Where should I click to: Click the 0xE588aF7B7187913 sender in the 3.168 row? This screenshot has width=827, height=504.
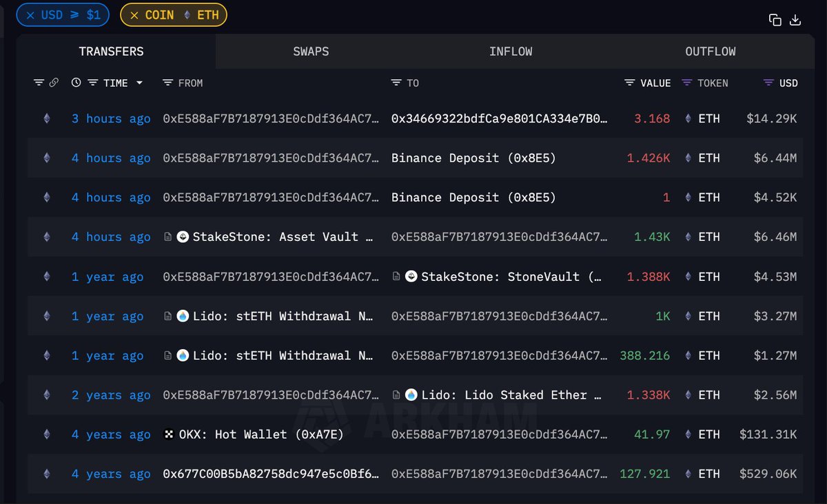coord(271,118)
